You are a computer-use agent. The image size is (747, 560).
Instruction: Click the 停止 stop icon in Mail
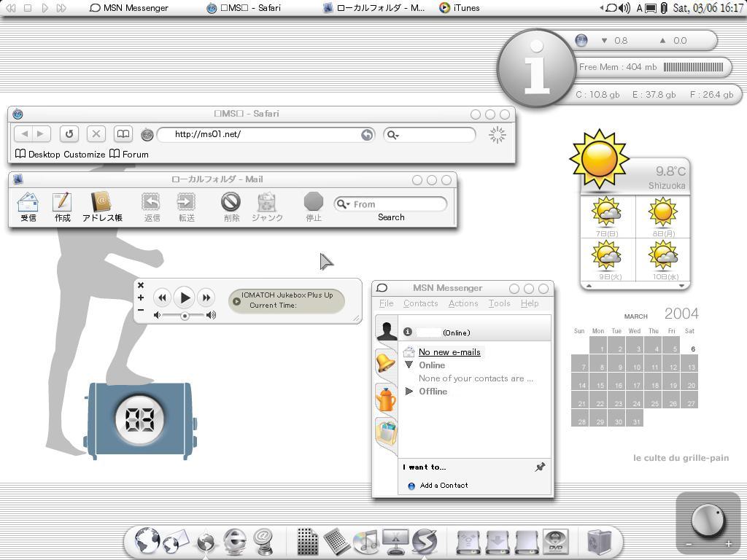pyautogui.click(x=314, y=207)
